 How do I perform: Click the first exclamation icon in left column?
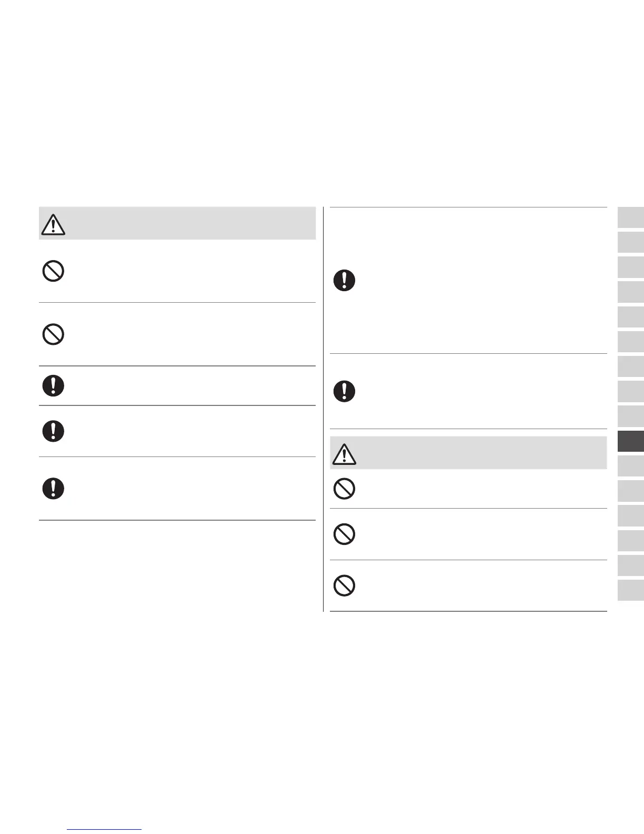click(53, 386)
